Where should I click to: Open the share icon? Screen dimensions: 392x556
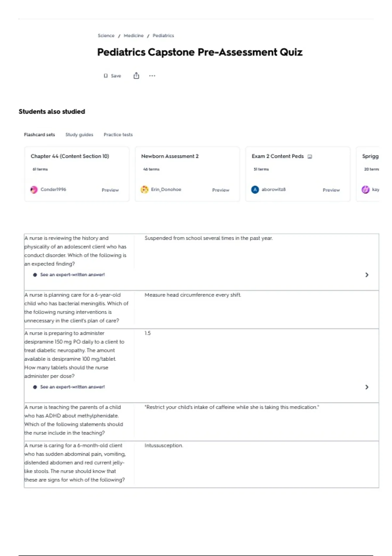136,76
